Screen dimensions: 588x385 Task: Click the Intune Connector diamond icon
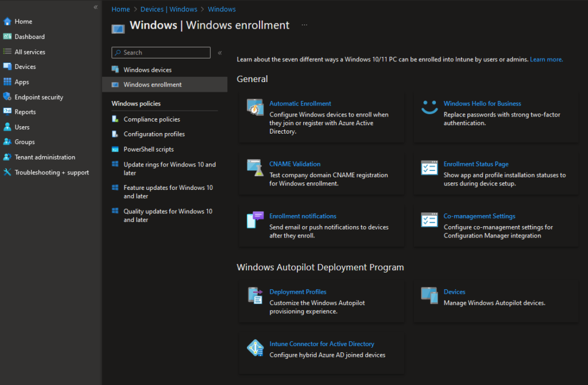tap(255, 348)
